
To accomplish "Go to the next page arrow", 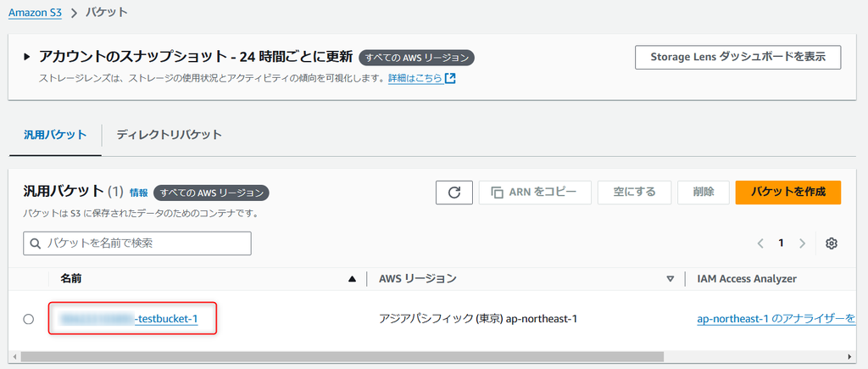I will click(802, 243).
